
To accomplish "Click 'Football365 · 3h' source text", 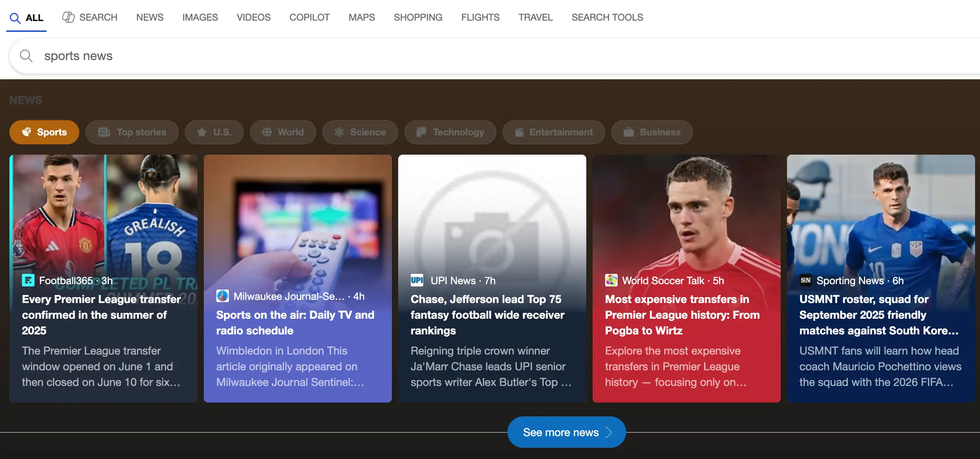I will [x=76, y=281].
